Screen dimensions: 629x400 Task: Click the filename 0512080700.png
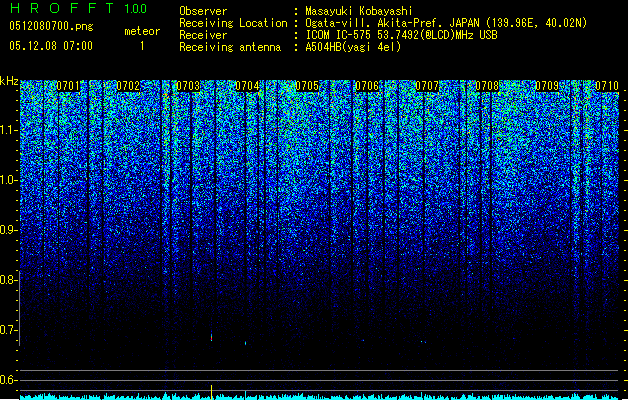coord(51,26)
